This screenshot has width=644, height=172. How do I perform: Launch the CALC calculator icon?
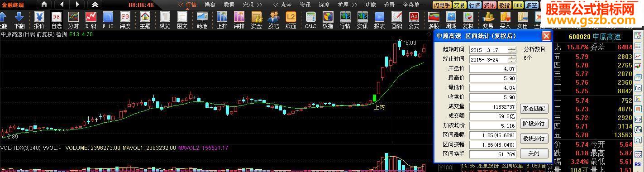[310, 20]
